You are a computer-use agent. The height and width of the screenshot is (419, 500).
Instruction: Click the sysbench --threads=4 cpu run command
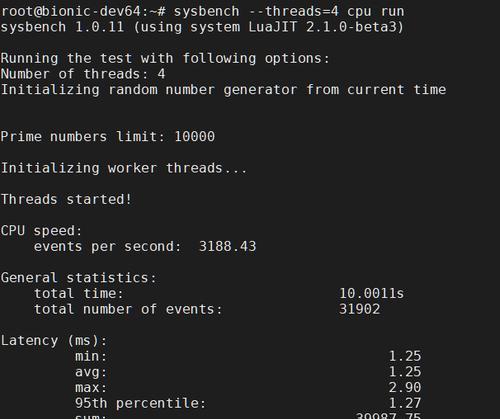click(x=289, y=12)
